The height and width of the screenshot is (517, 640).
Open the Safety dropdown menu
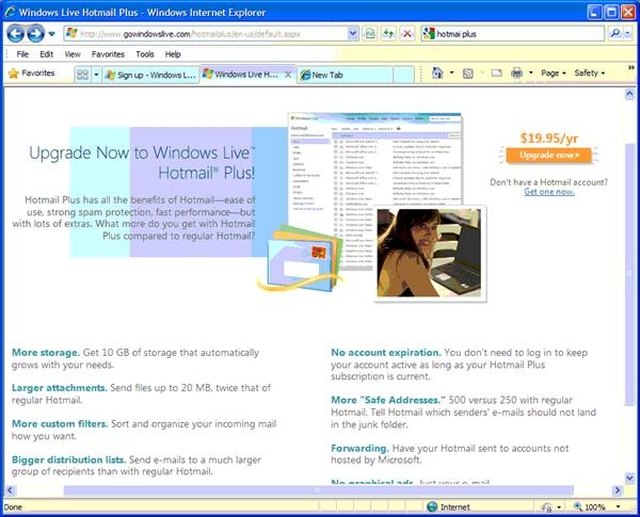pyautogui.click(x=590, y=73)
